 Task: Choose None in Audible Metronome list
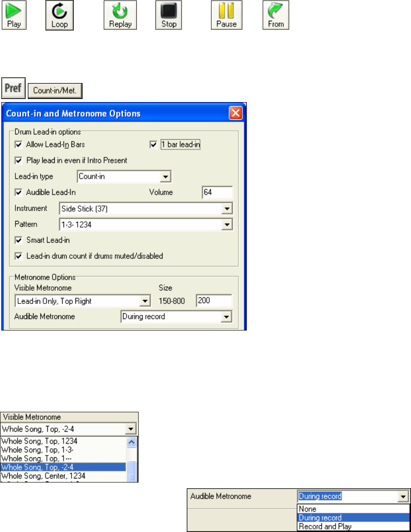tap(354, 509)
